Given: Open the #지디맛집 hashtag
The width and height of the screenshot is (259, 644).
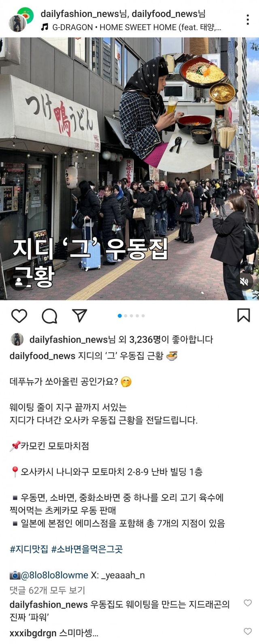Looking at the screenshot, I should tap(29, 549).
